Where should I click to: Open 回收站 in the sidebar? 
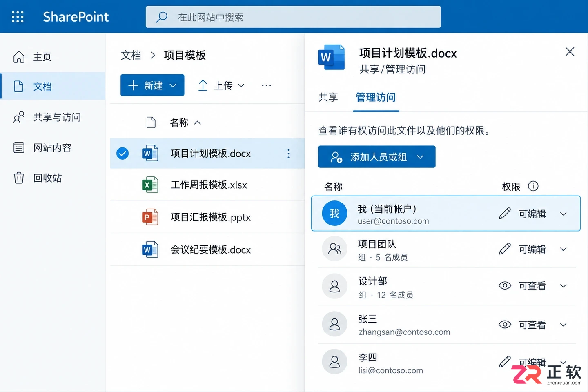coord(53,178)
